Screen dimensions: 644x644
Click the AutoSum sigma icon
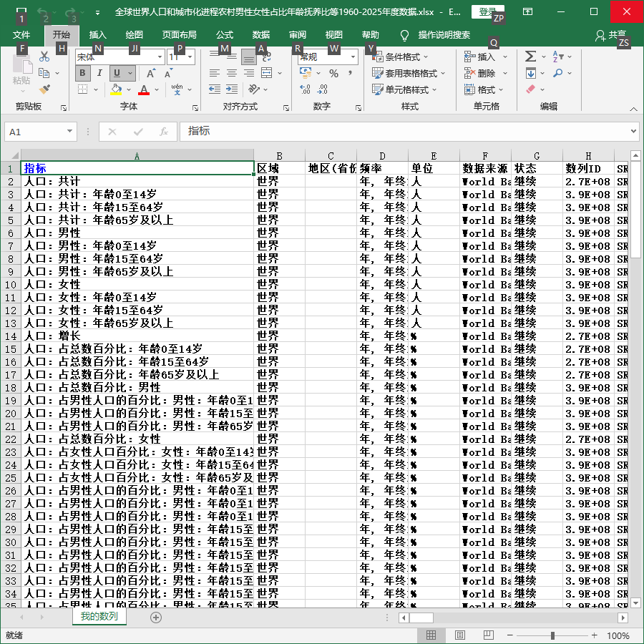tap(530, 57)
